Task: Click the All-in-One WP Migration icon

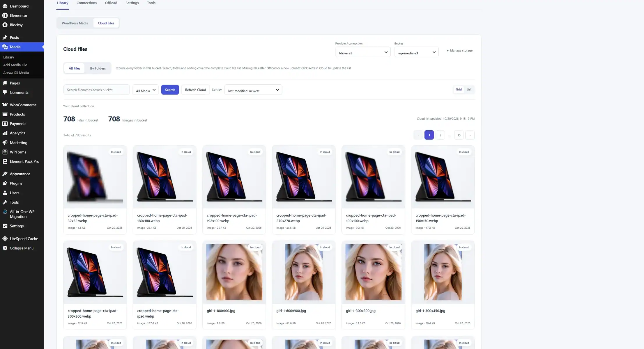Action: pyautogui.click(x=5, y=212)
